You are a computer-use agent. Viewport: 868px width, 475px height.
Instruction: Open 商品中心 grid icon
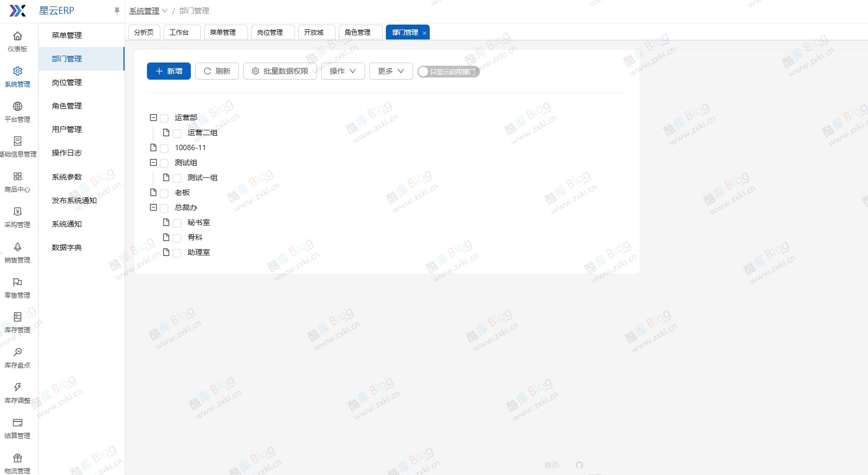18,176
